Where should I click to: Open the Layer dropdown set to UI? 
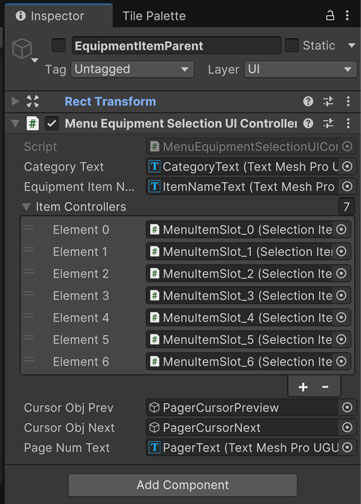[x=300, y=69]
